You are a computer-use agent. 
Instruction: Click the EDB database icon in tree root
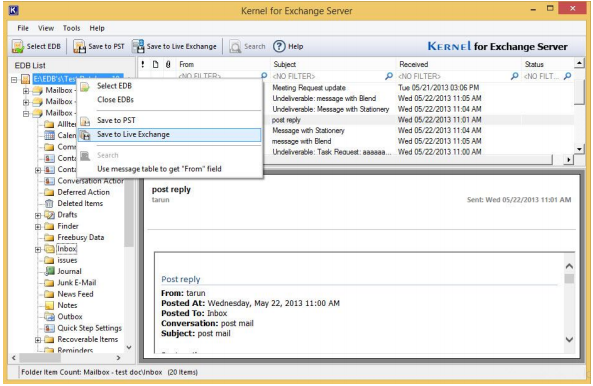(x=25, y=79)
